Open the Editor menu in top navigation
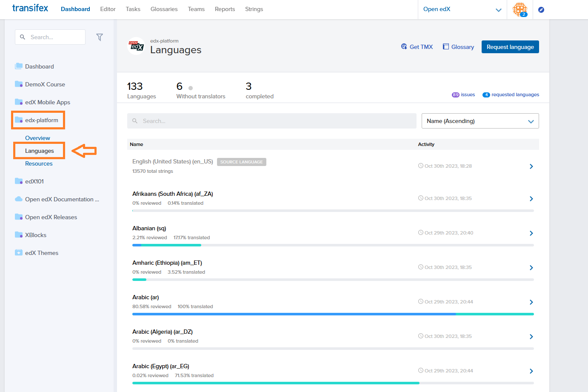The image size is (588, 392). (108, 9)
